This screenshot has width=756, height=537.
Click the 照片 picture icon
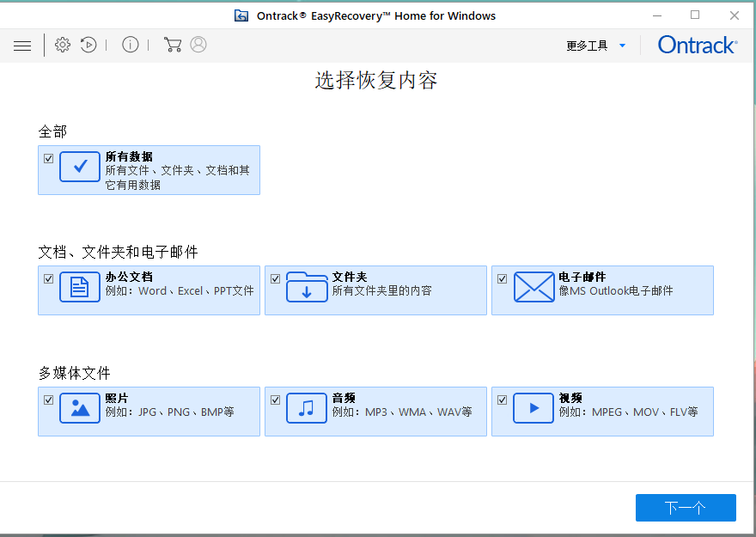(x=80, y=408)
